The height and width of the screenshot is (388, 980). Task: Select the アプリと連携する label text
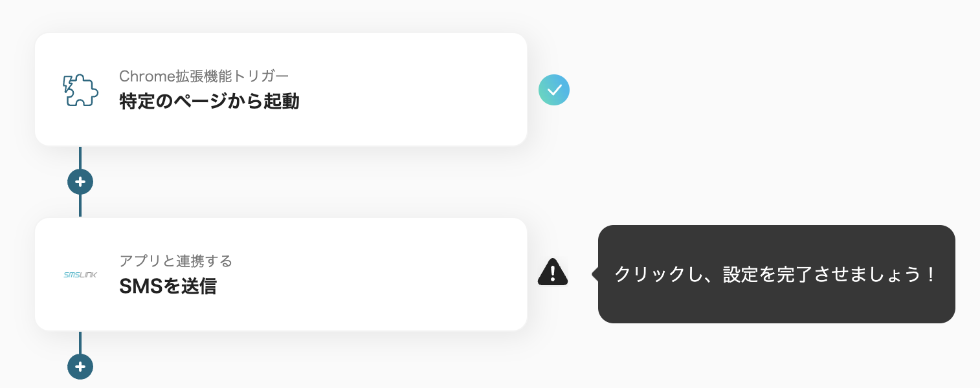(175, 261)
